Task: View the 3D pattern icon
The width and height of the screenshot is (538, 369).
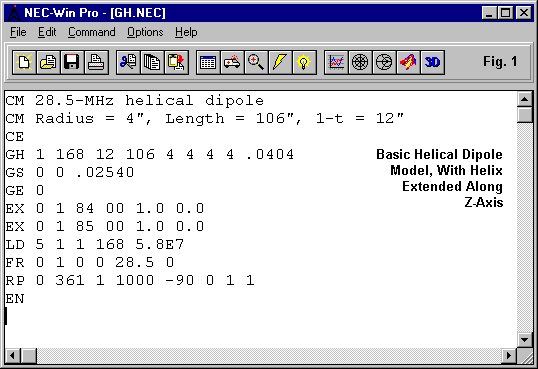Action: (x=433, y=62)
